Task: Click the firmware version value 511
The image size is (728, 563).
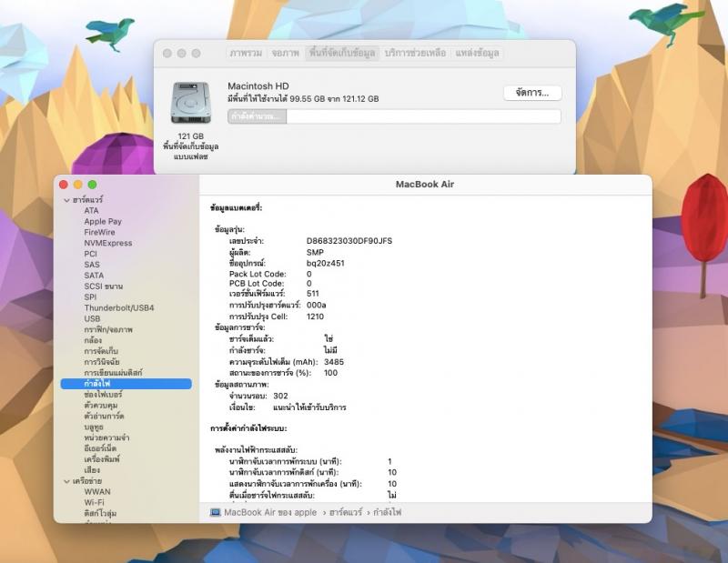Action: point(313,294)
